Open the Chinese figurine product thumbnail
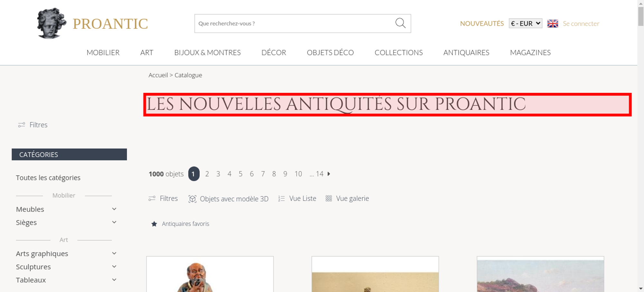644x292 pixels. (210, 274)
